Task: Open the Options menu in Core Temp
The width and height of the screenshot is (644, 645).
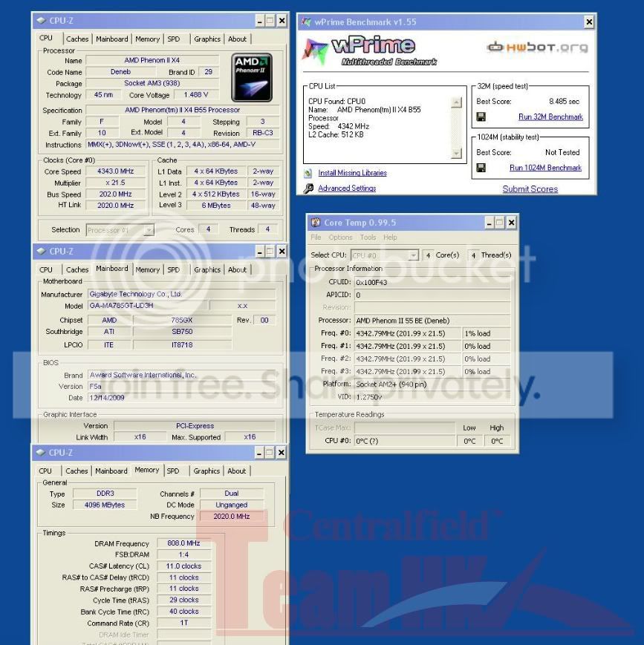Action: (340, 238)
